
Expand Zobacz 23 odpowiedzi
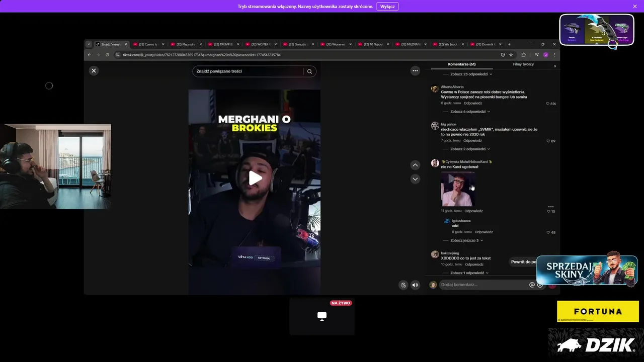[x=471, y=74]
